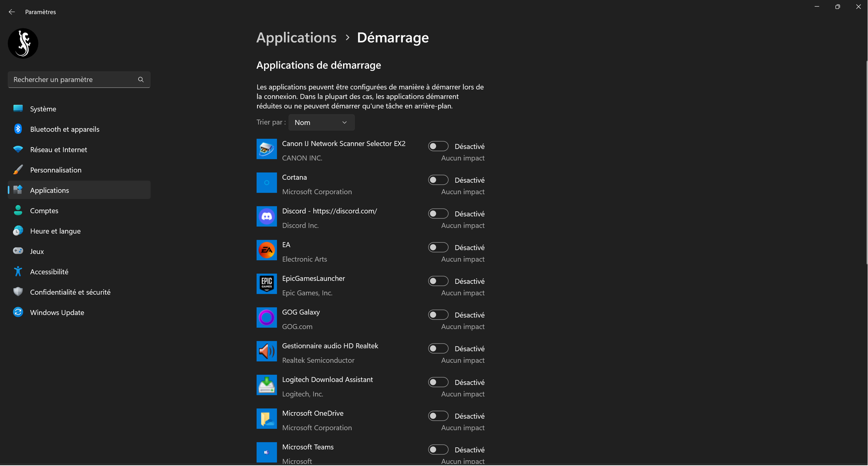
Task: Click the CANON INC. publisher text
Action: tap(302, 158)
